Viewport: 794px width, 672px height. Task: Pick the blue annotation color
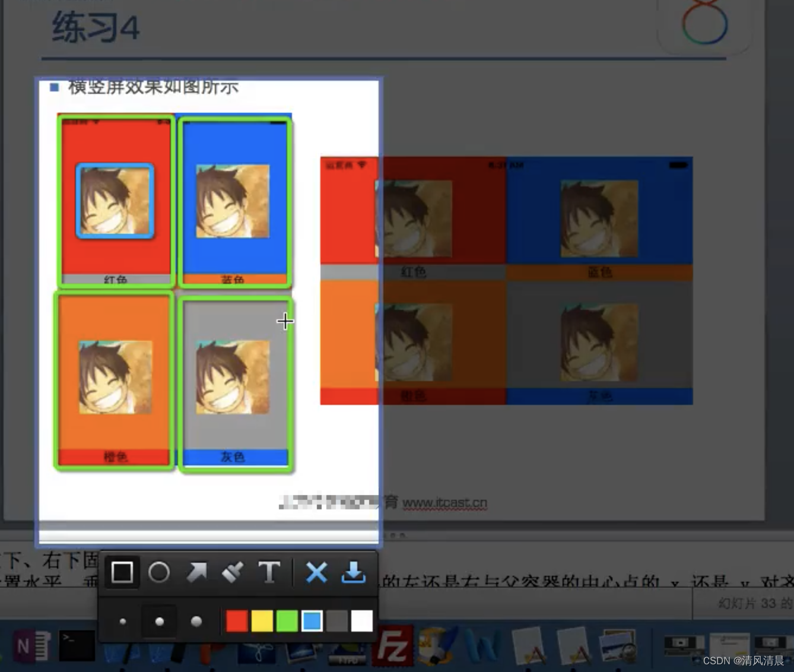click(312, 622)
